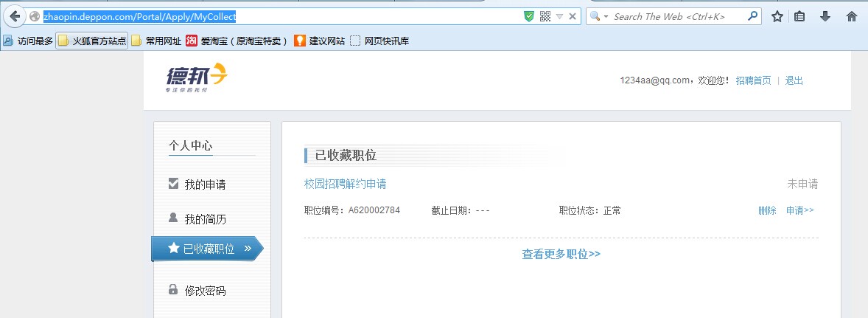Click the checkmark icon beside 我的申请
This screenshot has width=868, height=318.
tap(173, 184)
